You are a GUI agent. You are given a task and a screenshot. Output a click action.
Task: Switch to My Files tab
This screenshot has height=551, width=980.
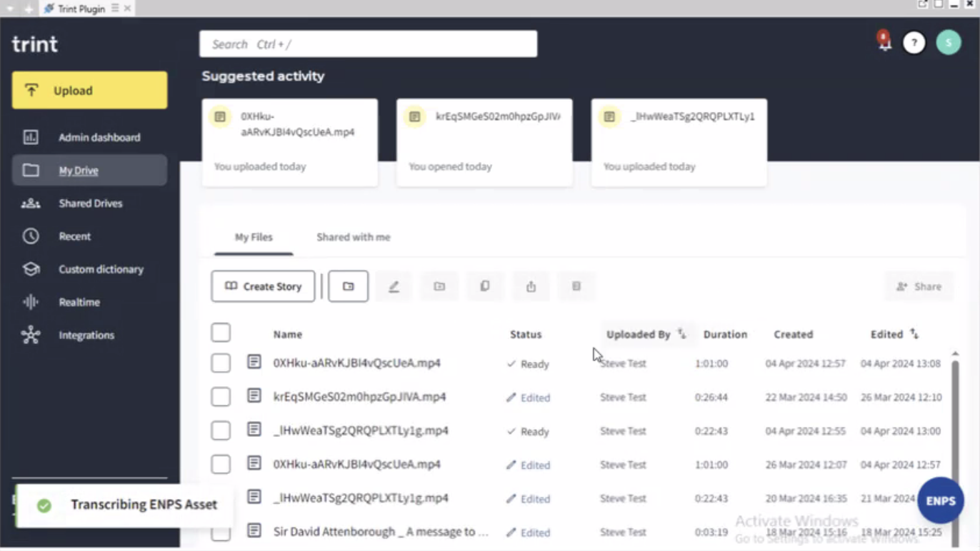(254, 237)
